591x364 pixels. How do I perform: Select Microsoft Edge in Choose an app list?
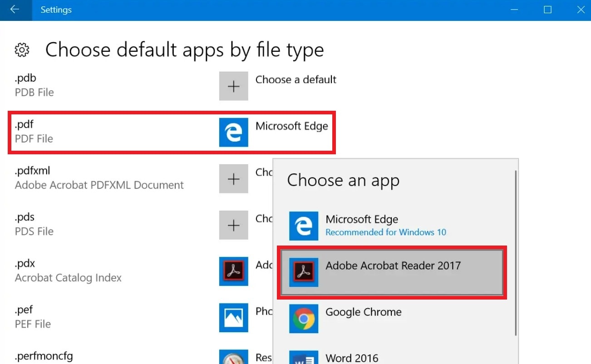362,220
